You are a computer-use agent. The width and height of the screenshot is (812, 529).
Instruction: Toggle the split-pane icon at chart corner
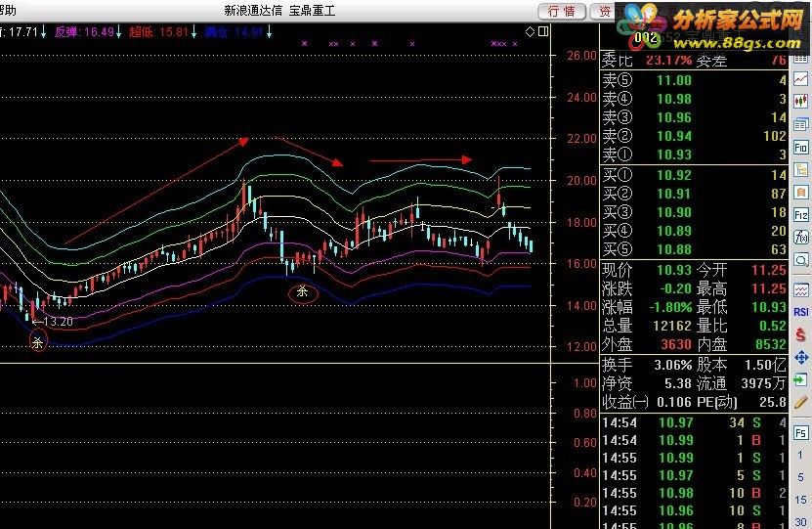click(x=543, y=31)
